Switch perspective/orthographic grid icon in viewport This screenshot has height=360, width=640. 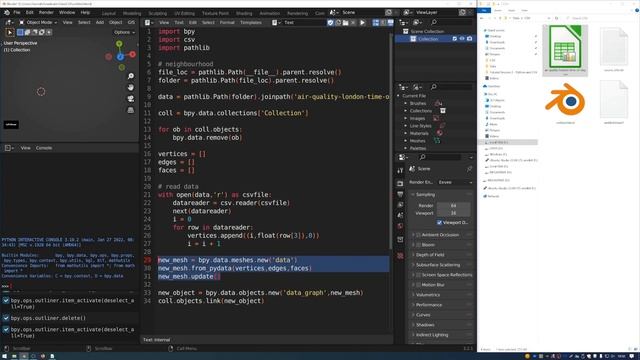[131, 110]
